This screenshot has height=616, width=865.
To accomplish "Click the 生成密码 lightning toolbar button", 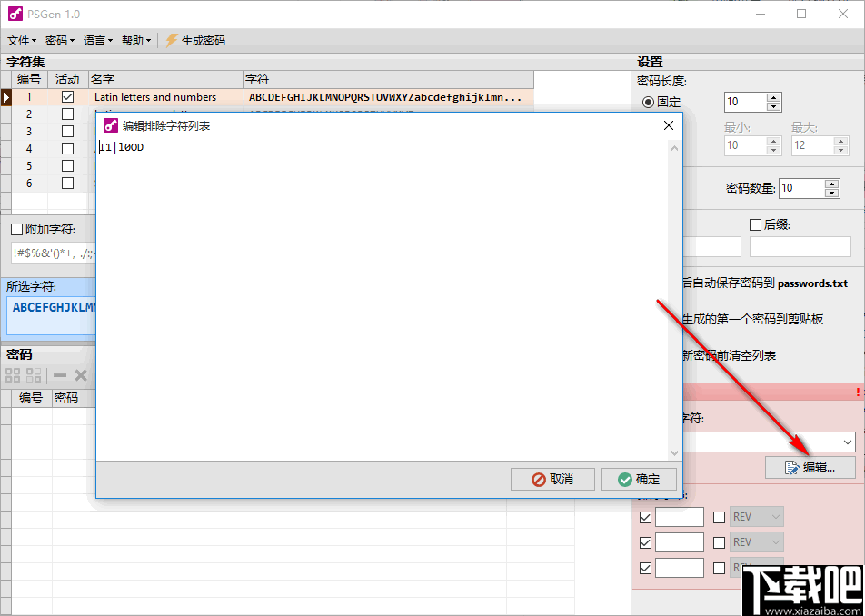I will click(x=196, y=40).
